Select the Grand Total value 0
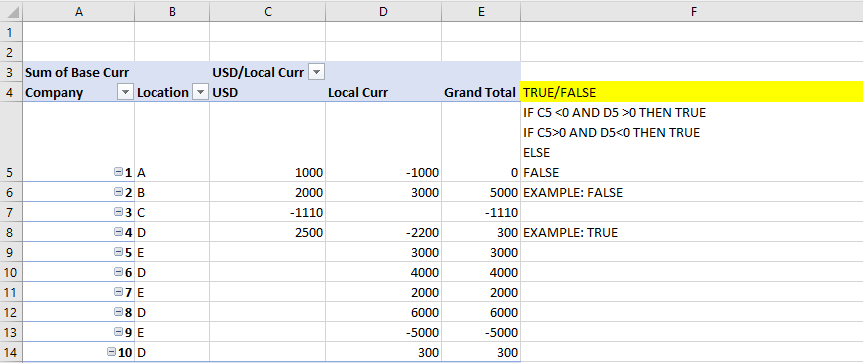The image size is (863, 363). pyautogui.click(x=481, y=142)
